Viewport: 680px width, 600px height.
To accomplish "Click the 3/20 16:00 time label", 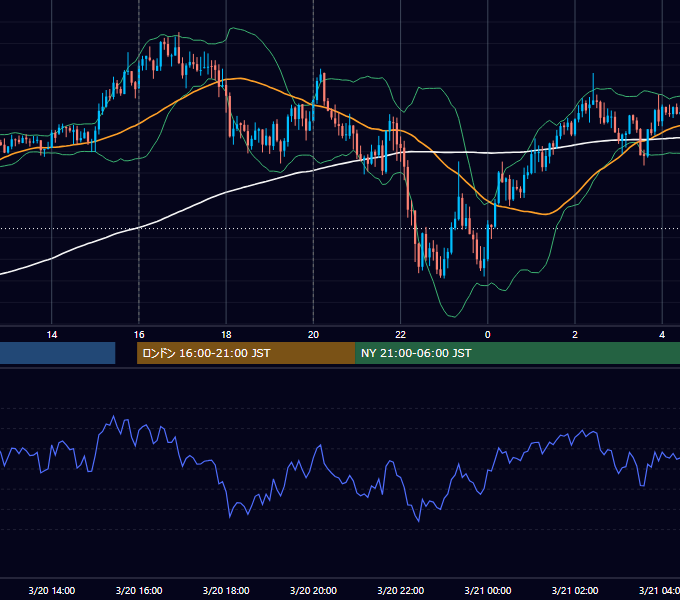I will tap(139, 590).
